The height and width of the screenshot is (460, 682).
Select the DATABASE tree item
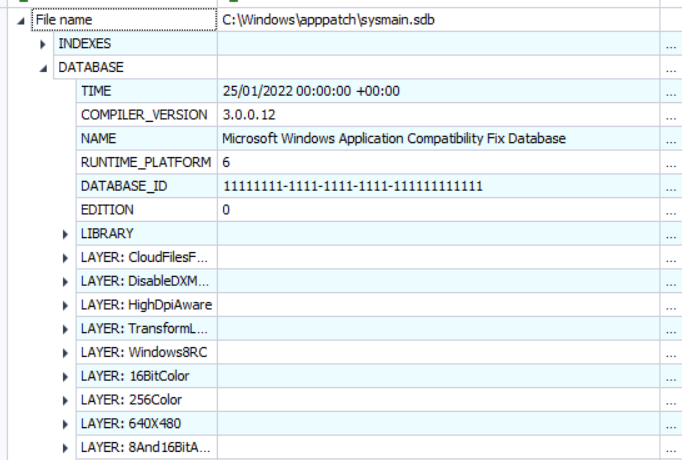click(135, 67)
